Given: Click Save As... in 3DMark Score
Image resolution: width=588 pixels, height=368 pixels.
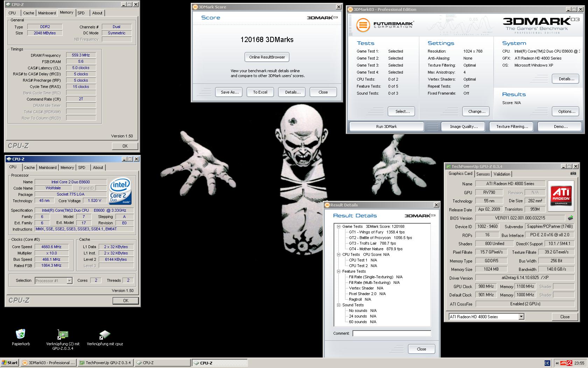Looking at the screenshot, I should [x=230, y=92].
